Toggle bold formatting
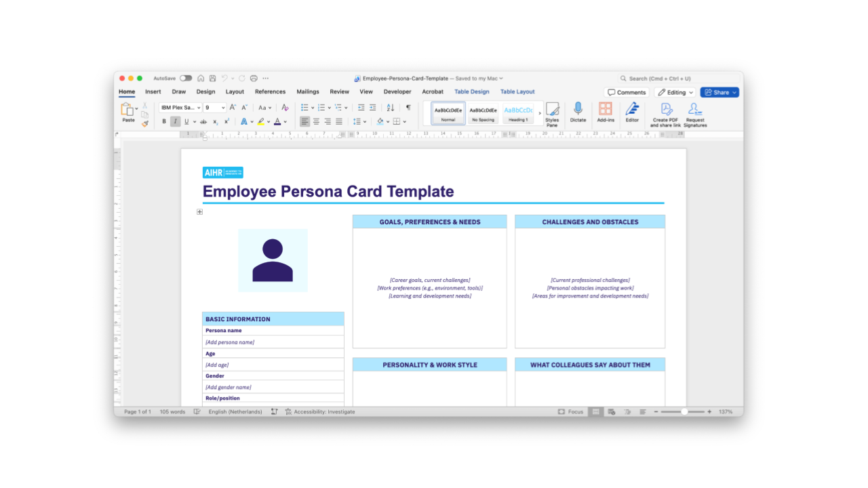Image resolution: width=868 pixels, height=488 pixels. click(x=163, y=122)
